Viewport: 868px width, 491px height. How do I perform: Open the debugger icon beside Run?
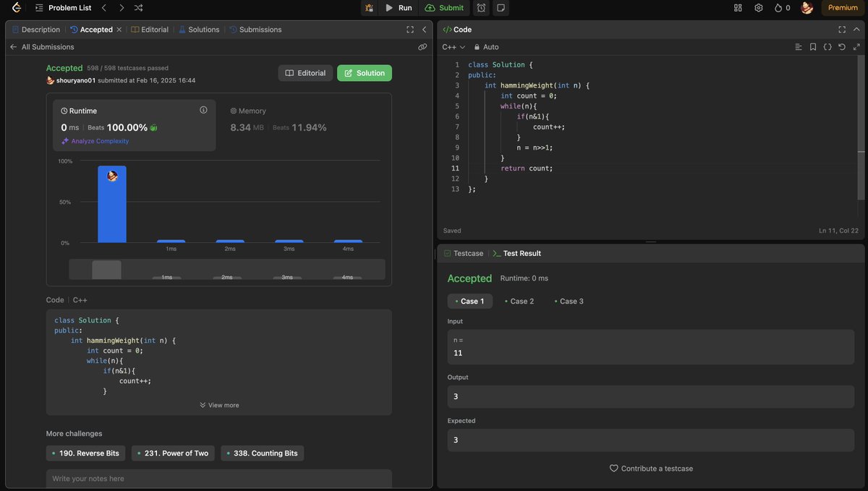click(370, 8)
